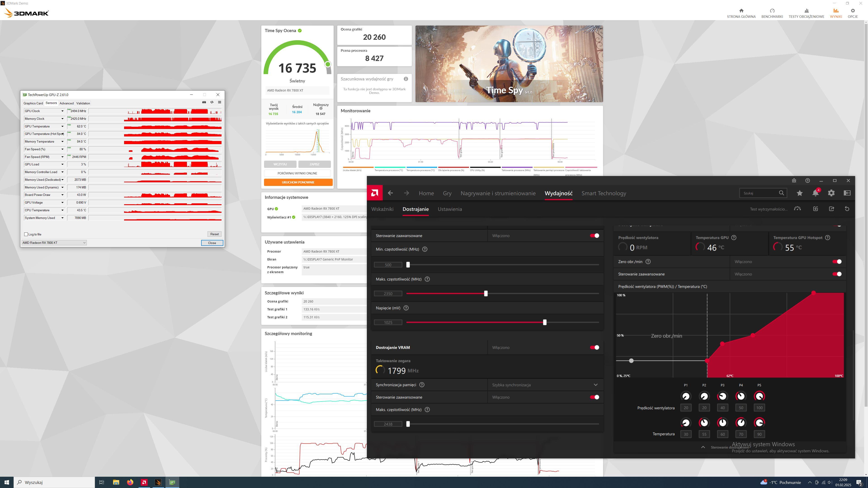The height and width of the screenshot is (488, 868).
Task: Disable the Dostrajanie VRAM toggle
Action: [x=594, y=347]
